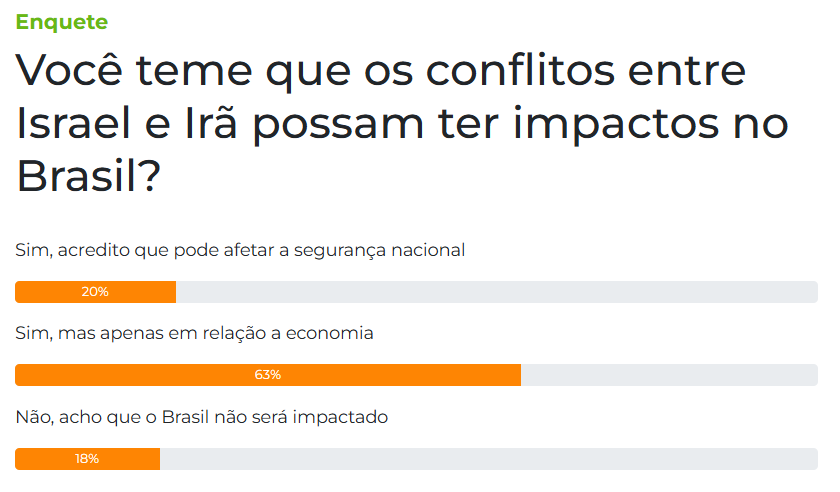Click the 63% label in the second bar

pyautogui.click(x=268, y=375)
